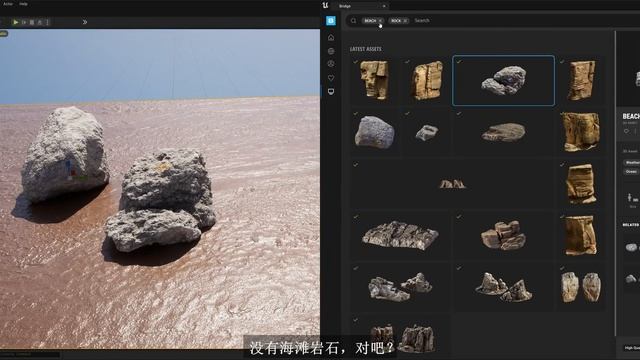Open the MetaHumans sidebar icon

click(x=331, y=64)
